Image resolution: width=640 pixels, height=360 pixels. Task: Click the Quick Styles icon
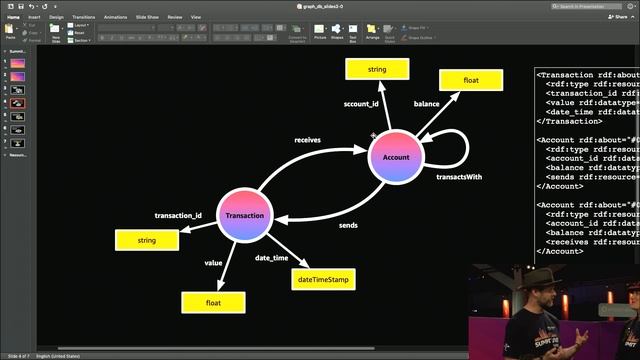(x=389, y=29)
